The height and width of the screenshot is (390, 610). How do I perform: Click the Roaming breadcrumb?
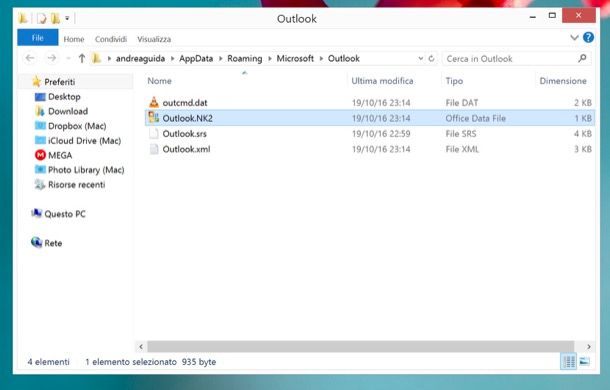coord(245,58)
